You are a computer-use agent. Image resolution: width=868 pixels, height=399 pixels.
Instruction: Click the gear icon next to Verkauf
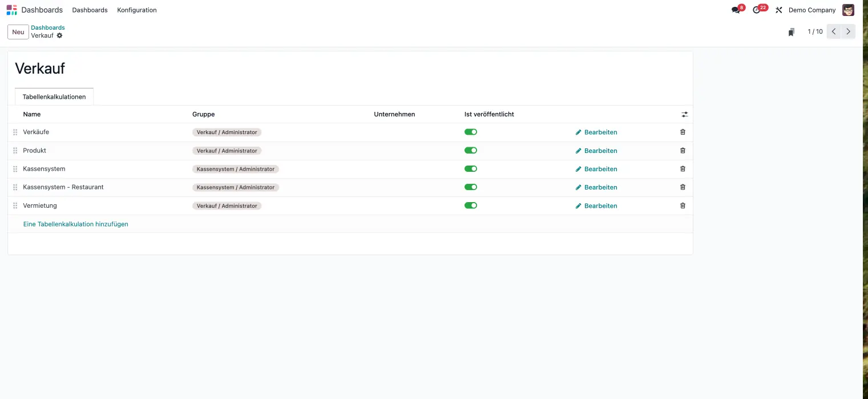(60, 35)
